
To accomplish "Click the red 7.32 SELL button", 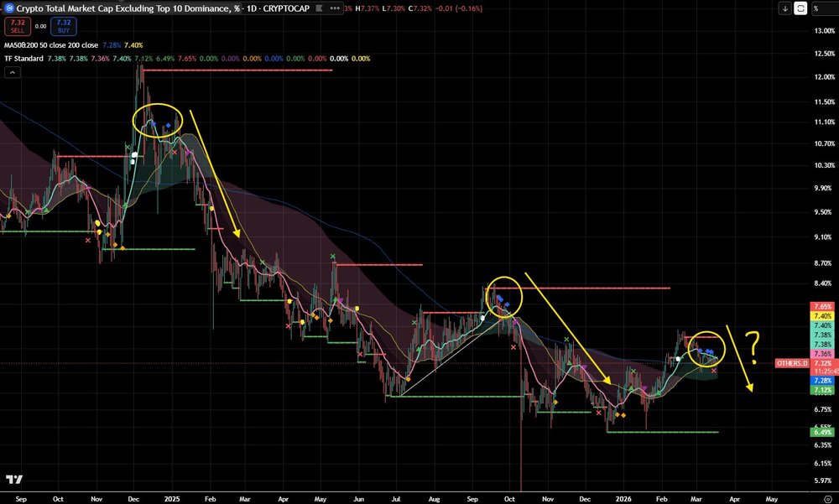I will pyautogui.click(x=18, y=26).
